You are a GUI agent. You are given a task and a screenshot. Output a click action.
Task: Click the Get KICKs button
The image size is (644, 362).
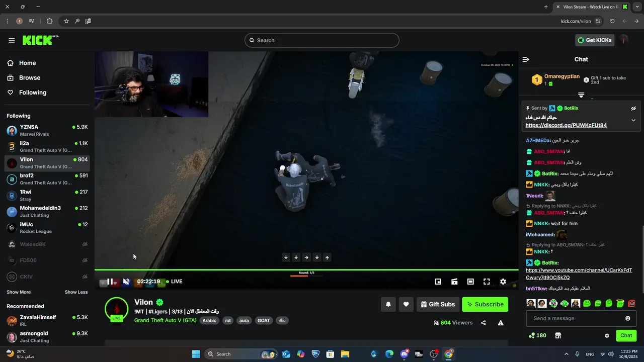tap(595, 40)
